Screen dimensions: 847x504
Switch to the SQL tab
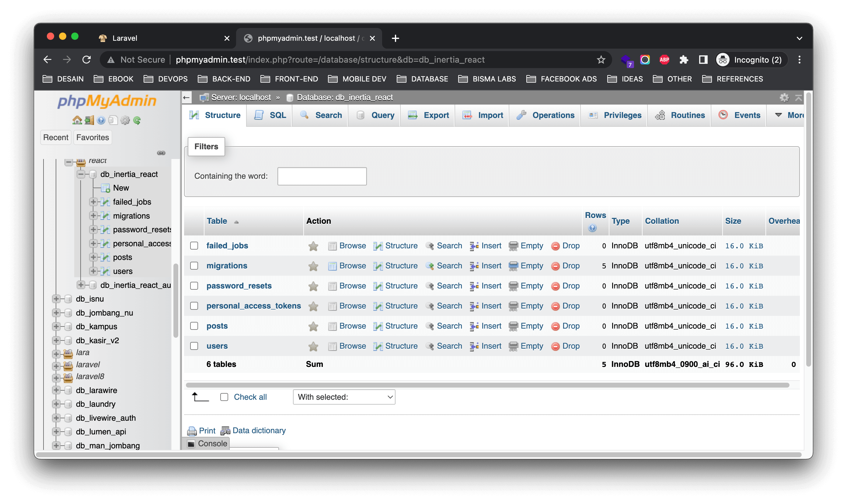(270, 115)
